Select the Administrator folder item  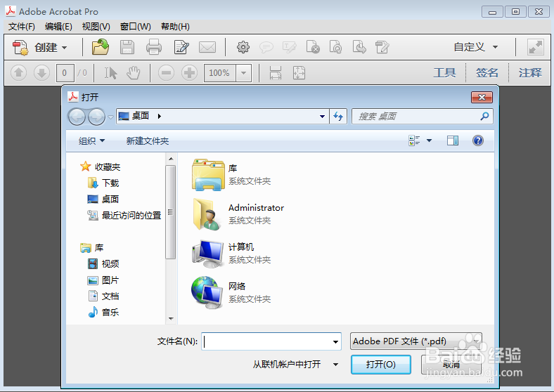238,214
